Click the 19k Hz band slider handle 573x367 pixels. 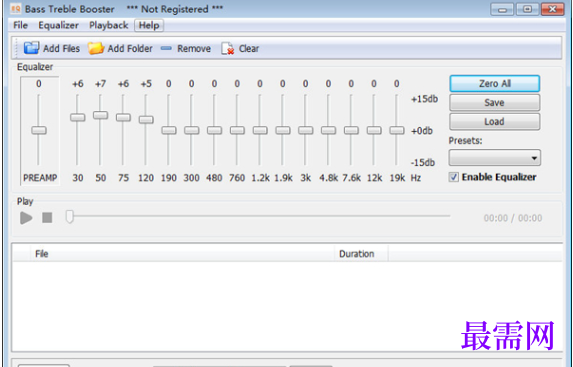(397, 130)
